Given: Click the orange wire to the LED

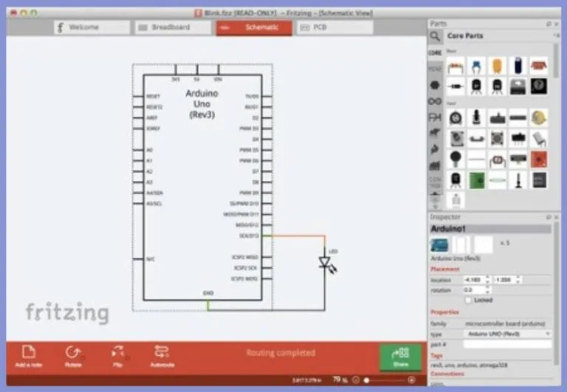Looking at the screenshot, I should click(x=298, y=236).
